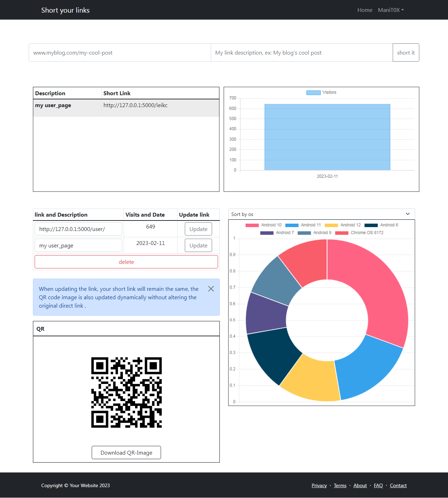Image resolution: width=448 pixels, height=498 pixels.
Task: Toggle the Android 12 legend item
Action: pos(343,225)
